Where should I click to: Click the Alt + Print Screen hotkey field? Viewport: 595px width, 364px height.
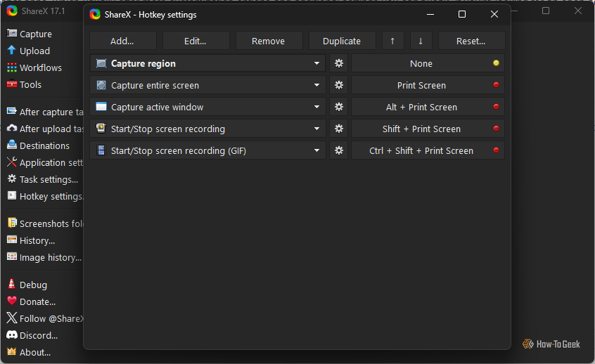421,107
